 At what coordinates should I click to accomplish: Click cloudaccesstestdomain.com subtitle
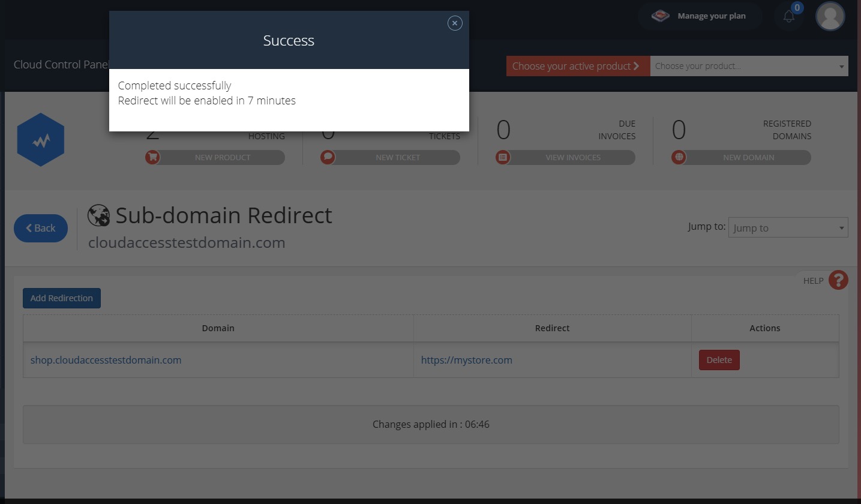187,243
